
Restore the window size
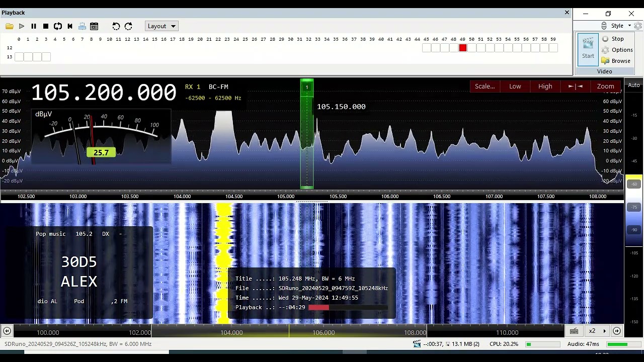tap(608, 14)
